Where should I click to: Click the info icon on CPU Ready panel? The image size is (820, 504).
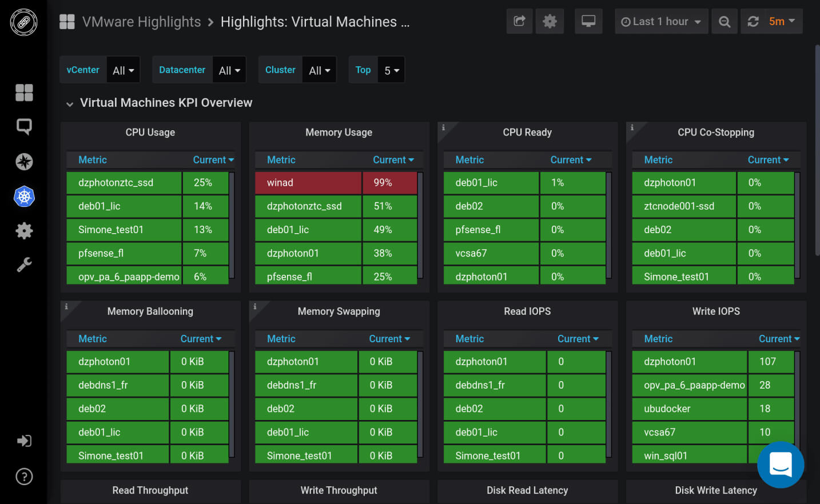443,127
